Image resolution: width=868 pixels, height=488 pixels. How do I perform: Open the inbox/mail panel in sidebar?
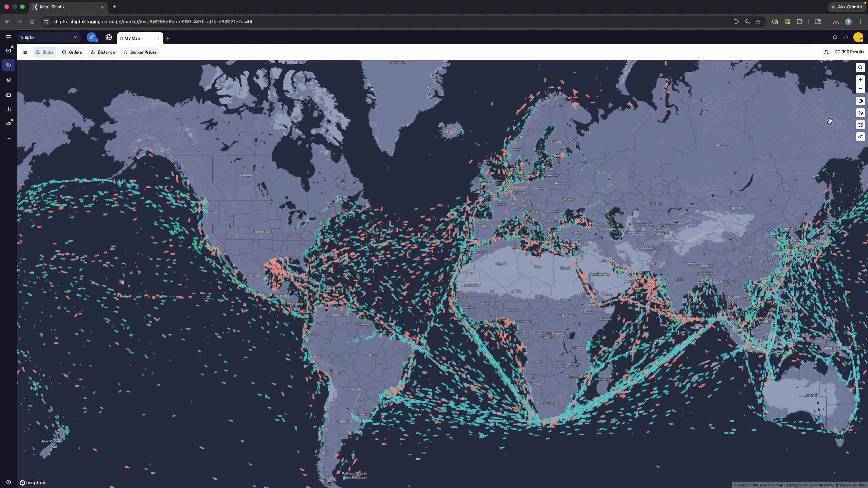[8, 50]
